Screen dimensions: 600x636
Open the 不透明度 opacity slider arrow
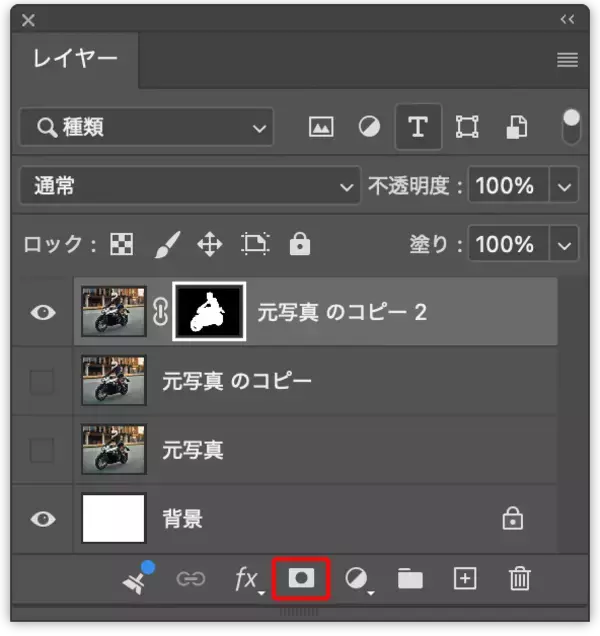point(564,187)
